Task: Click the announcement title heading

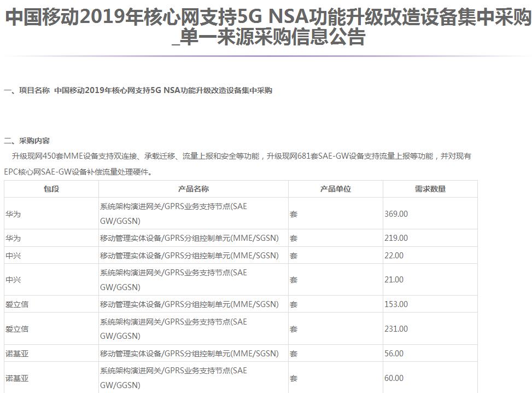Action: [x=268, y=26]
